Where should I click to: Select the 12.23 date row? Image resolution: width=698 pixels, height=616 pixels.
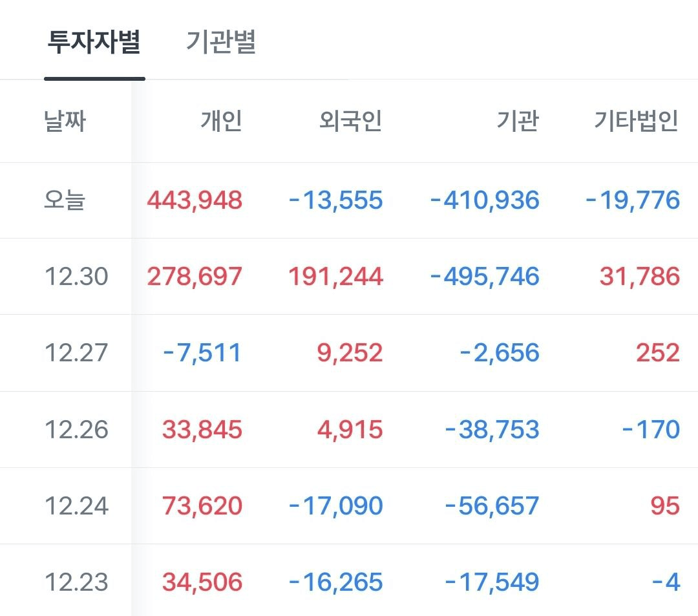click(349, 580)
